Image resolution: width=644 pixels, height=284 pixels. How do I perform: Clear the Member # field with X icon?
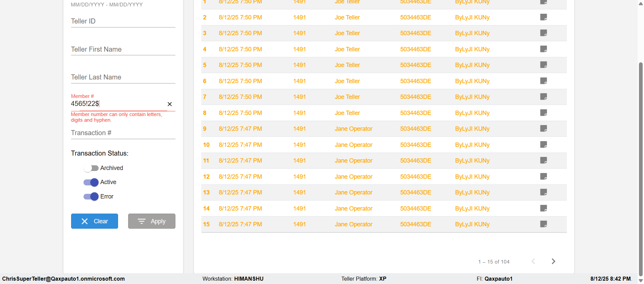pos(170,104)
